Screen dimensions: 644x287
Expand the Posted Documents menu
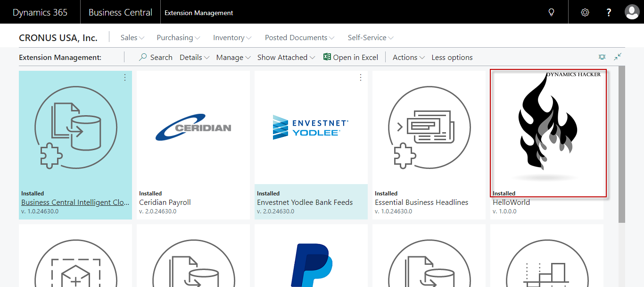pos(299,37)
